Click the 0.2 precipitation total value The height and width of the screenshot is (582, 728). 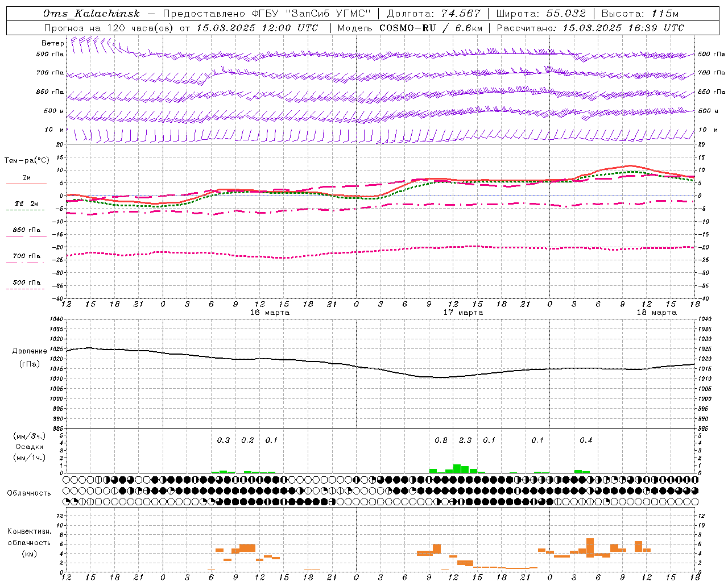coord(247,440)
